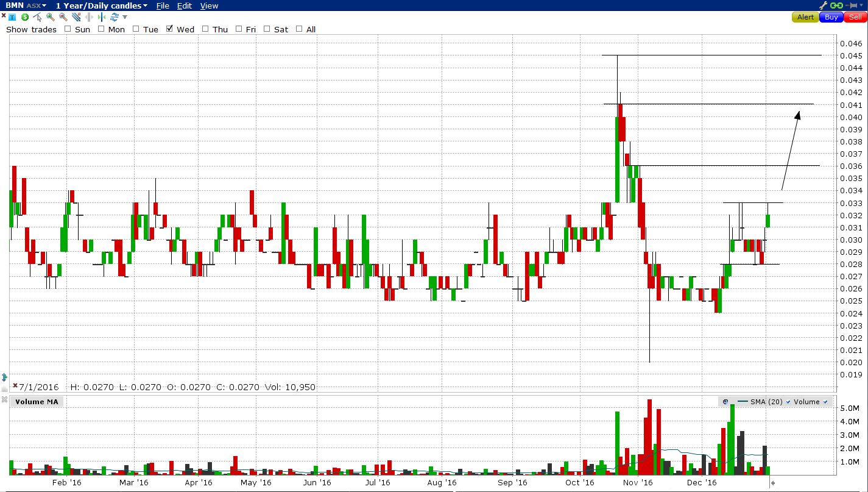Click the blue Buy button
Screen dimensions: 868x492
tap(831, 17)
